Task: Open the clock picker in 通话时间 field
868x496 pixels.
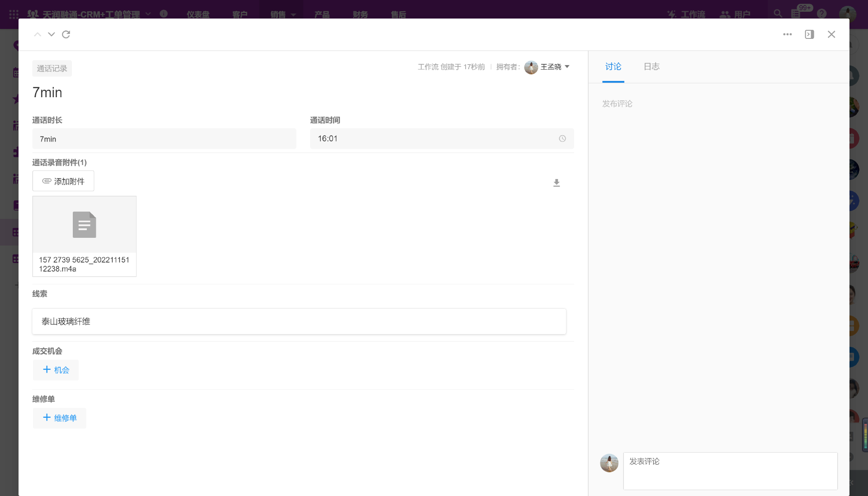Action: [562, 139]
